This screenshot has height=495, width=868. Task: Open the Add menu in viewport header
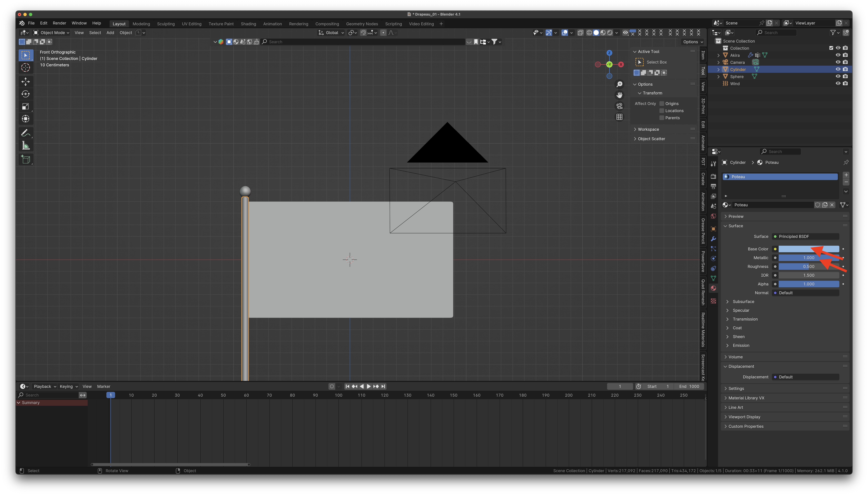(x=110, y=33)
